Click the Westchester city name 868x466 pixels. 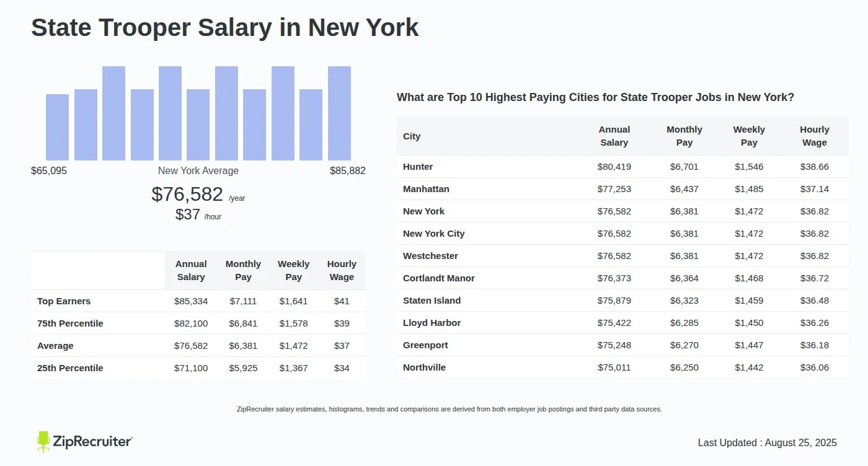430,256
